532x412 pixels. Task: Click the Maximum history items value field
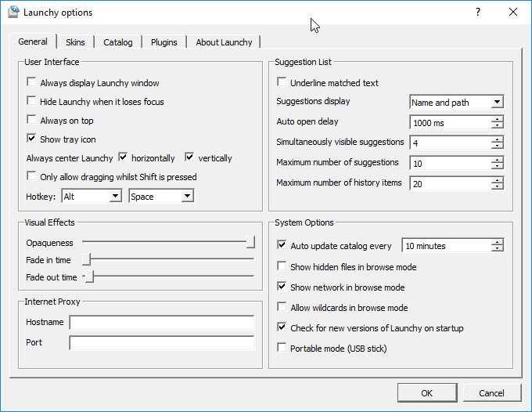pos(451,184)
